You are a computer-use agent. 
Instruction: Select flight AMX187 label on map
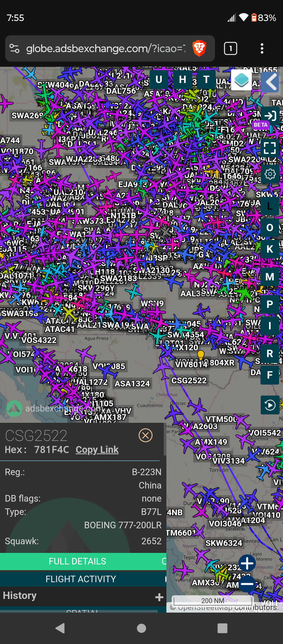(x=110, y=417)
